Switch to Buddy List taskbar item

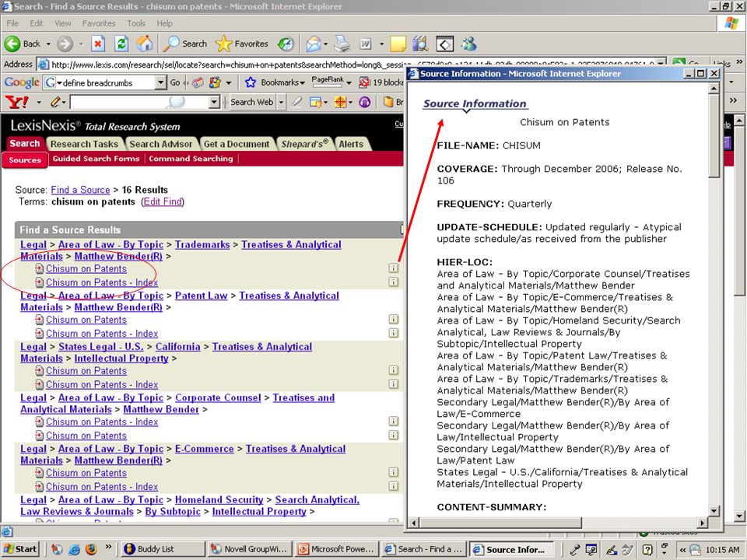coord(163,549)
